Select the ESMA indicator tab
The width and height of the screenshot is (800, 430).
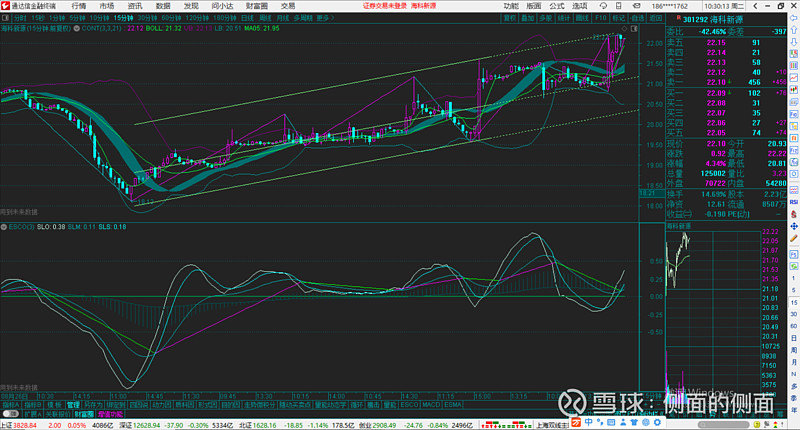453,405
